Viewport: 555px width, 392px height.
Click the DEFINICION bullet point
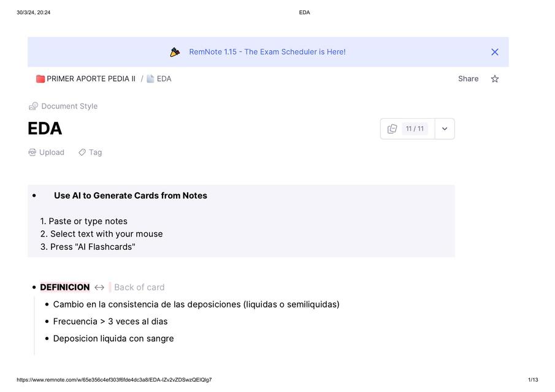point(34,287)
